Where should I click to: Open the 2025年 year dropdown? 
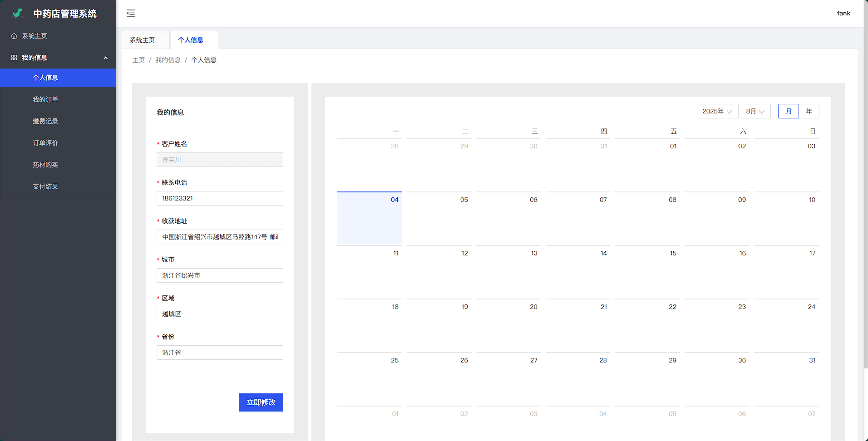[717, 111]
